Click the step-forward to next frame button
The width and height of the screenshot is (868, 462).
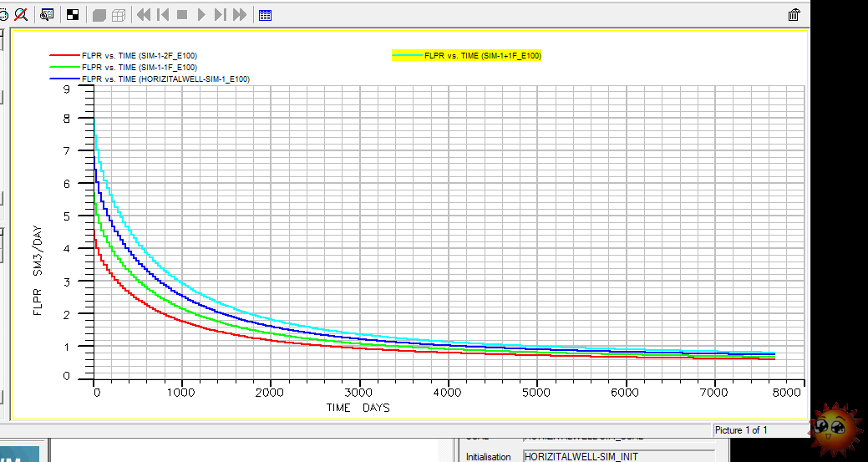pos(221,15)
